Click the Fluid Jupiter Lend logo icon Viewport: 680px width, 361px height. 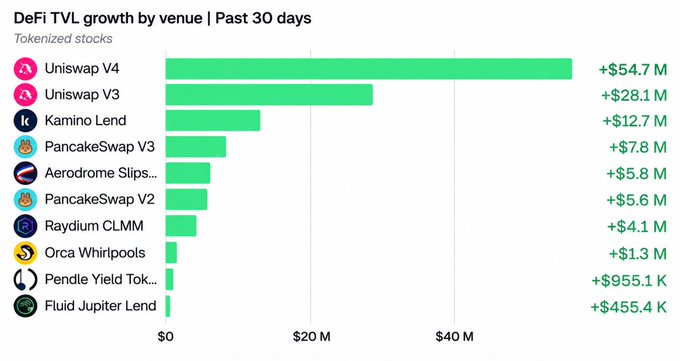25,306
